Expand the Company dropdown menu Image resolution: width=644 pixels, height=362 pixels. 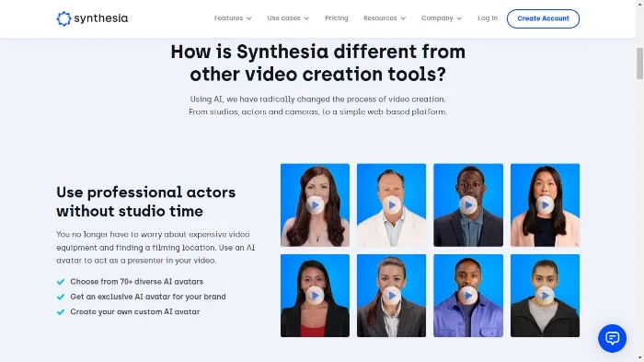click(441, 18)
